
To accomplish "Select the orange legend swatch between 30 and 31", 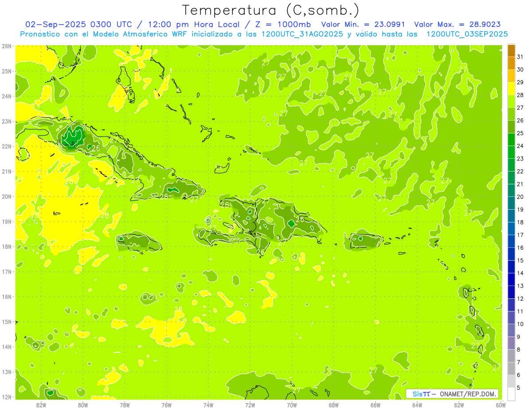I will coord(511,63).
